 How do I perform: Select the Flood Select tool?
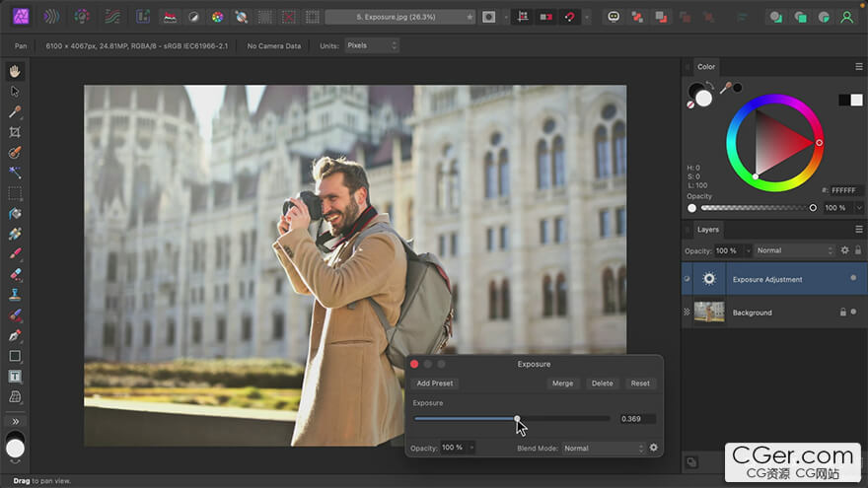[x=15, y=173]
